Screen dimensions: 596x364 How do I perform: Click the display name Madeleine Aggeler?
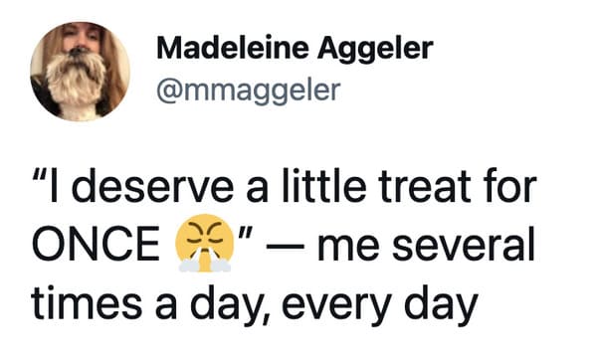coord(295,50)
